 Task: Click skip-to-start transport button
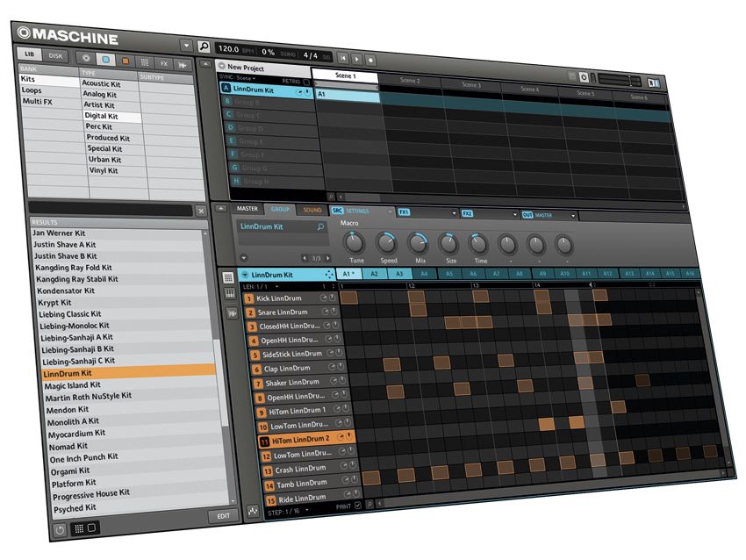pos(342,58)
